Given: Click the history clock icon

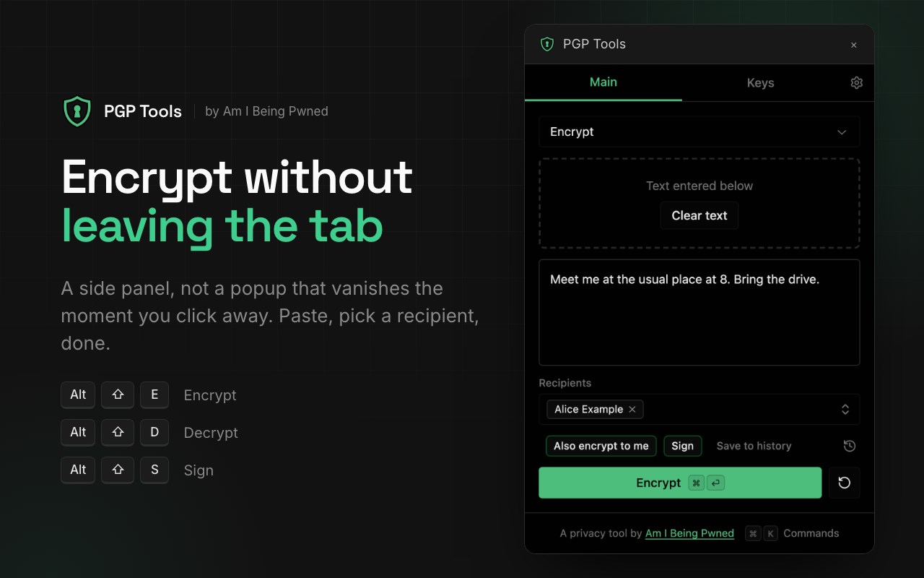Looking at the screenshot, I should tap(850, 446).
